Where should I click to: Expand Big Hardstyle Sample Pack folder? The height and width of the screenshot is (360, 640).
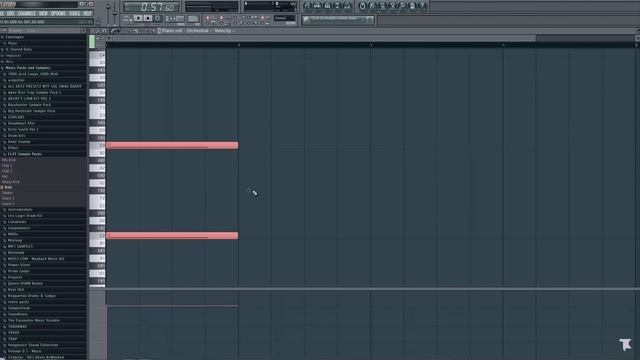tap(31, 111)
